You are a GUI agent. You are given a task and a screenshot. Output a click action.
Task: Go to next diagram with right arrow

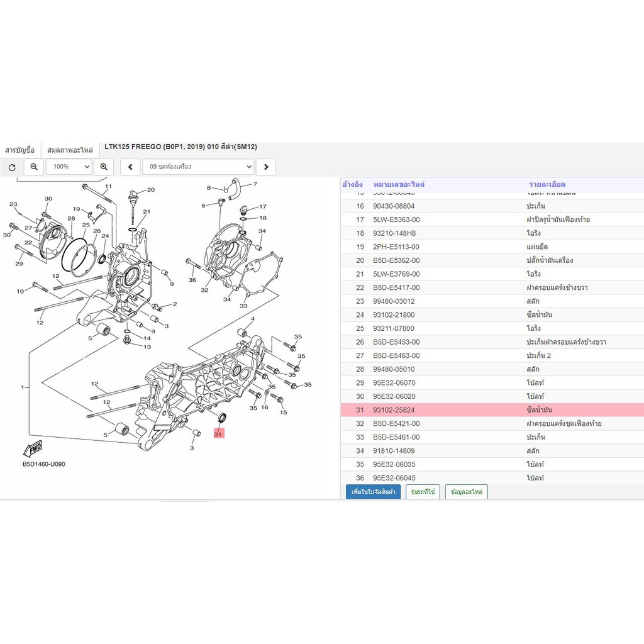(x=266, y=167)
